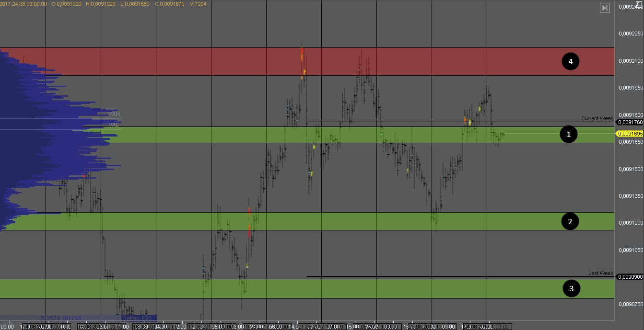Screen dimensions: 644x330
Task: Click the black 0,0090900 price level tag
Action: point(630,277)
